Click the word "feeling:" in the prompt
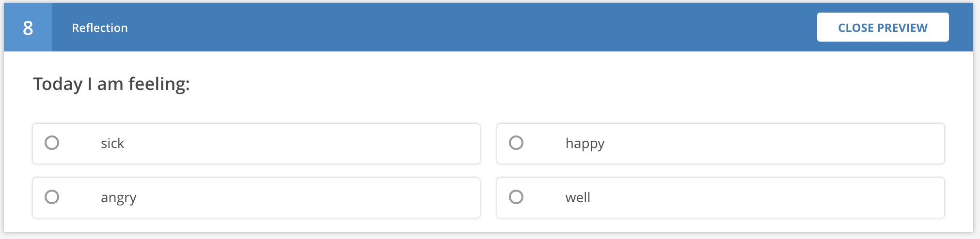The height and width of the screenshot is (239, 980). (x=159, y=84)
